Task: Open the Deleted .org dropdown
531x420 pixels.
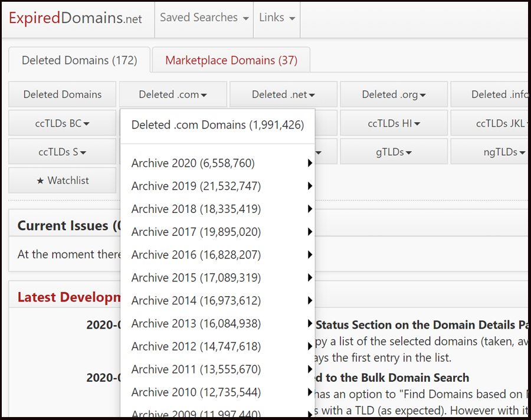Action: click(394, 94)
